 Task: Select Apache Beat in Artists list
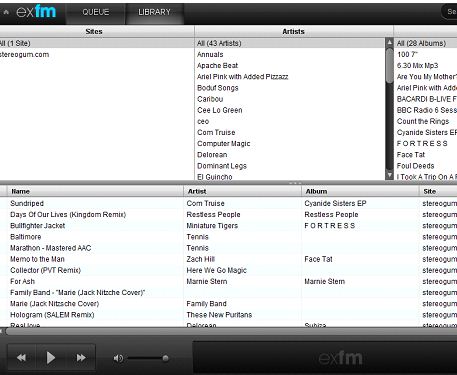tap(290, 66)
